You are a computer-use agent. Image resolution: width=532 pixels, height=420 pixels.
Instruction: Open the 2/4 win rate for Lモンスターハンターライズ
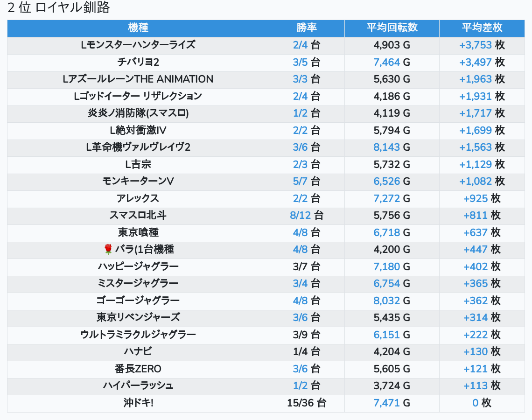[x=300, y=45]
